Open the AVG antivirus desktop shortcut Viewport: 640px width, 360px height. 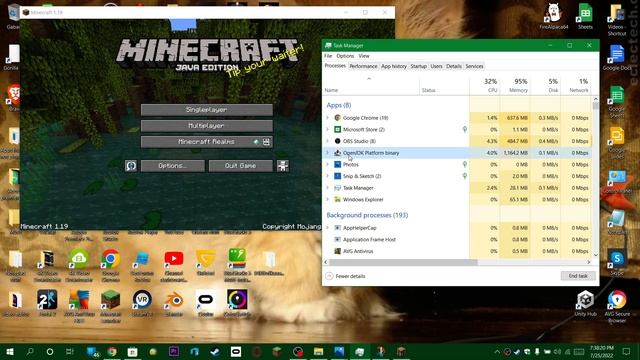(79, 306)
